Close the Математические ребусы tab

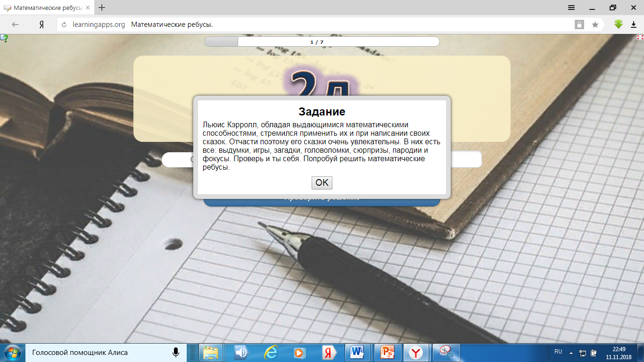click(x=88, y=8)
